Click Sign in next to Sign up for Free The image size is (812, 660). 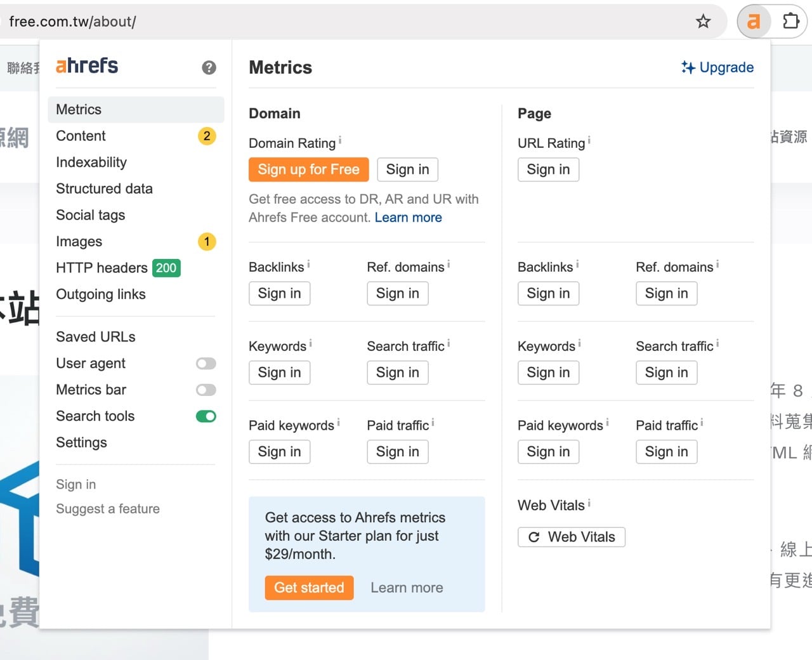407,169
